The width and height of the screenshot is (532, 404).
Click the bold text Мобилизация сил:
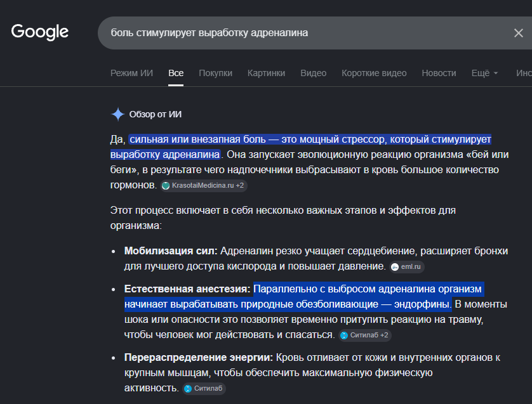171,251
